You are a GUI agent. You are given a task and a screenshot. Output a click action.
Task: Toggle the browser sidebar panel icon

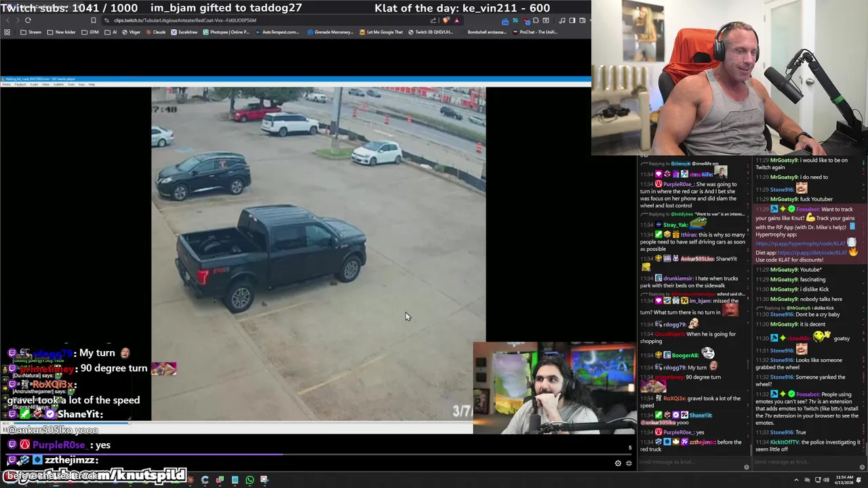(572, 20)
